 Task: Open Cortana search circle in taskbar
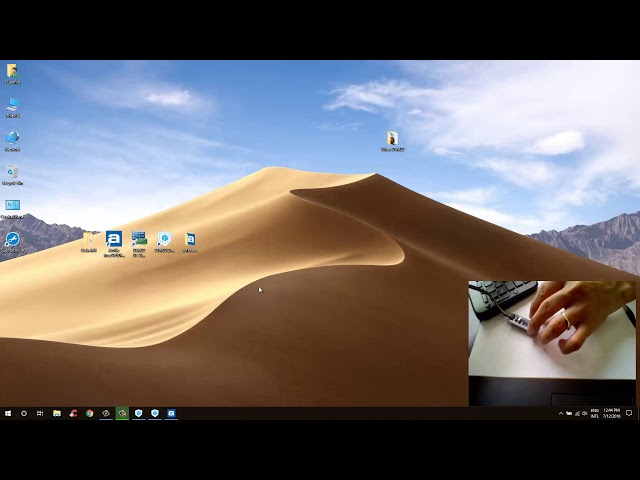pos(24,413)
